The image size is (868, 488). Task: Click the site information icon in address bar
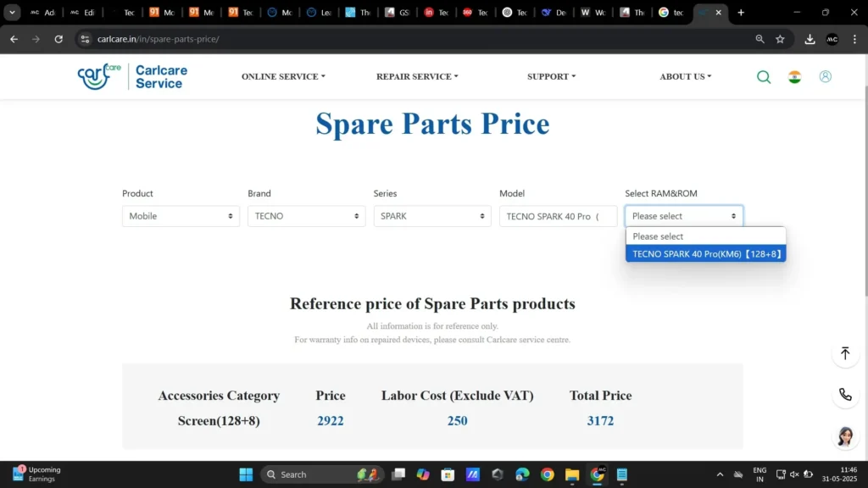pyautogui.click(x=85, y=39)
